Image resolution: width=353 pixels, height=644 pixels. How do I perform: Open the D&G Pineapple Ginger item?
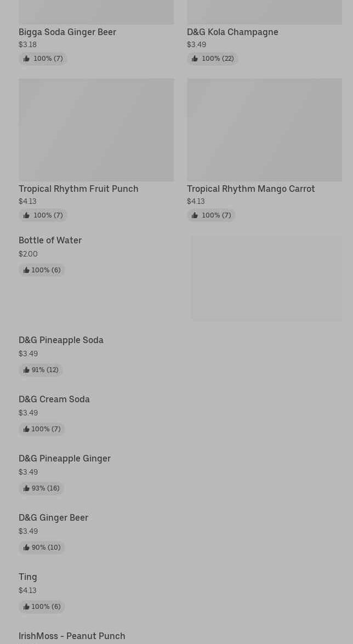(65, 458)
